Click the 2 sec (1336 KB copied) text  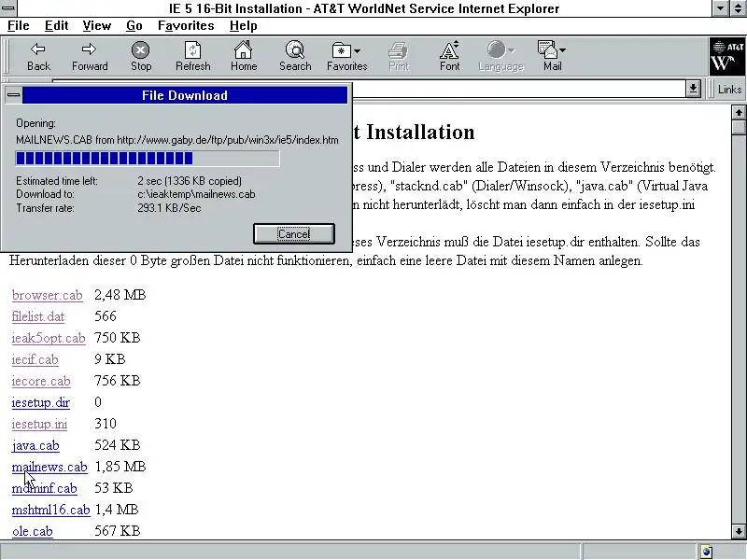(190, 181)
